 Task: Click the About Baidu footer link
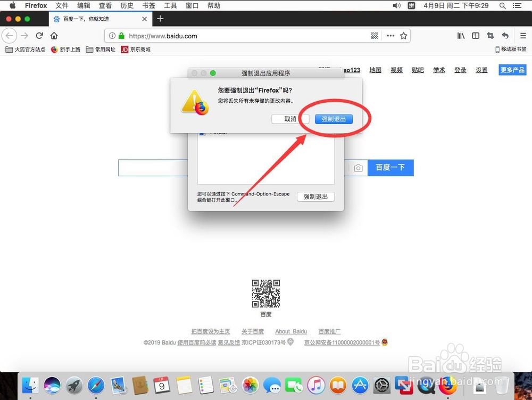291,331
